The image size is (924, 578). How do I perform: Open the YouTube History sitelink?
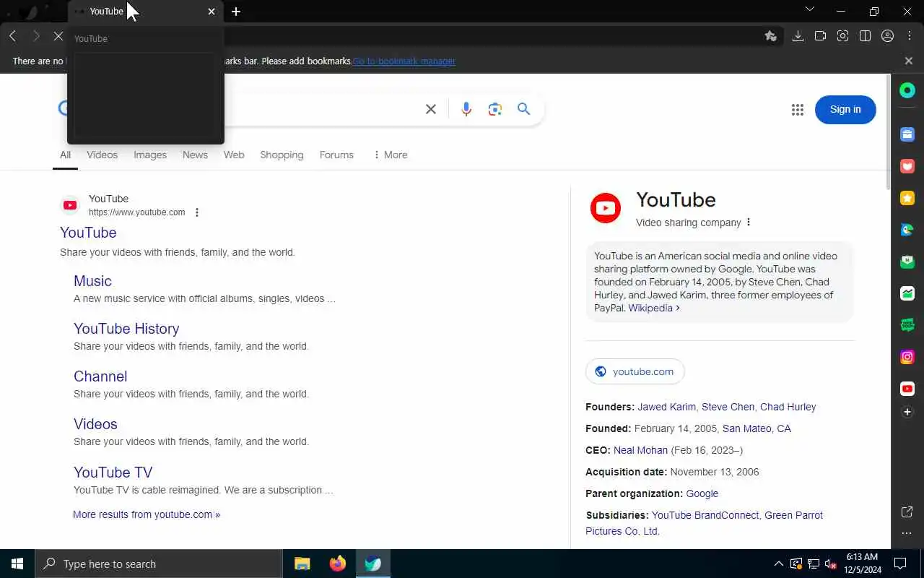(126, 329)
